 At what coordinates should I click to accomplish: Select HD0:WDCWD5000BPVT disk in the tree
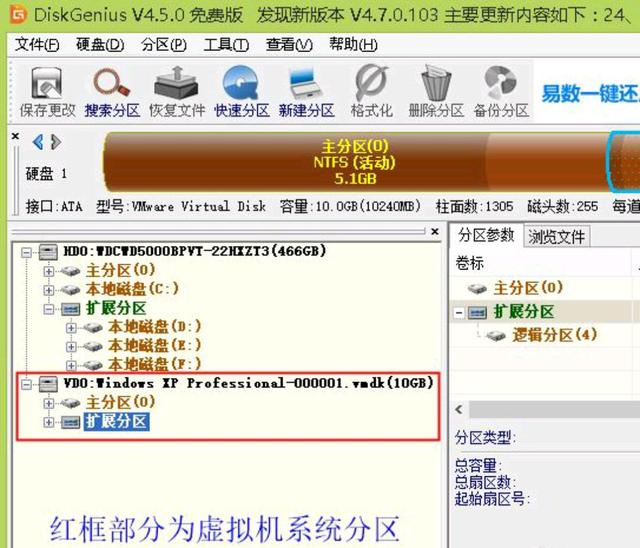coord(195,251)
